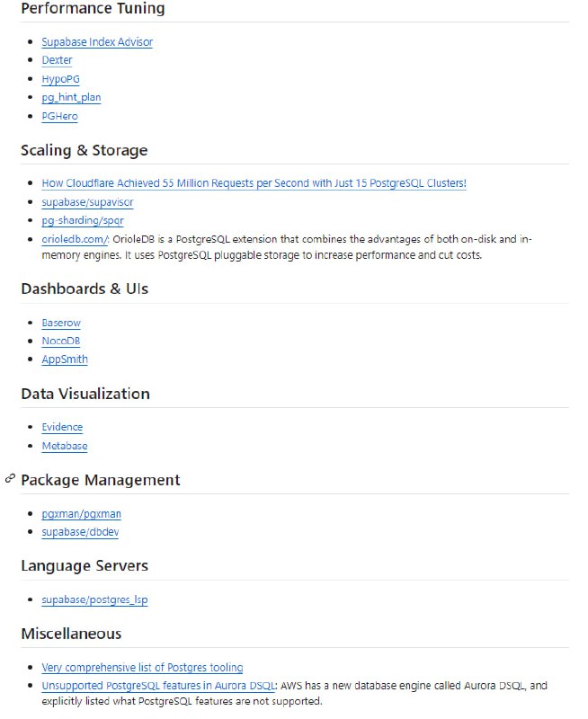Open the Supabase Index Advisor link
Screen dimensions: 588x719
[97, 41]
